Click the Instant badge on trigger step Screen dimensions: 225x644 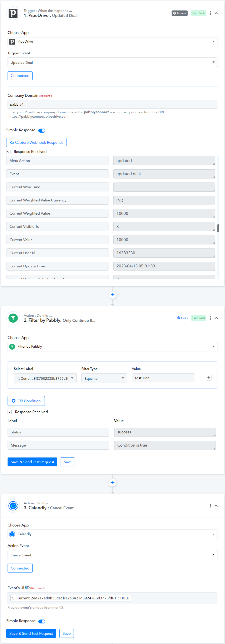point(180,13)
